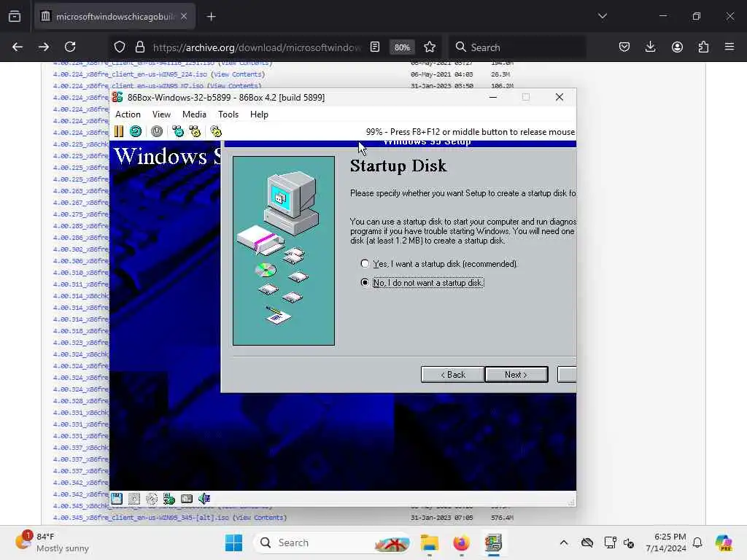Screen dimensions: 747x560
Task: Open Firefox application hamburger menu
Action: pos(729,47)
